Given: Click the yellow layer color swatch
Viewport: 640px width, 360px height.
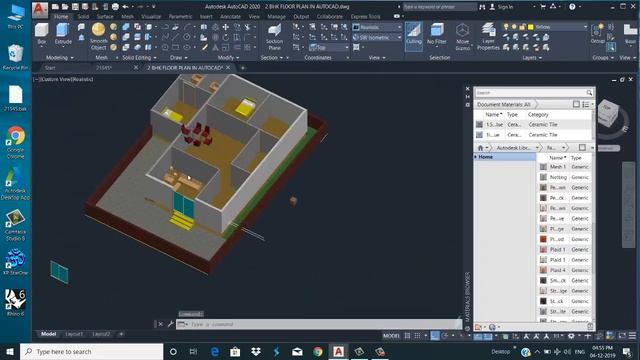Looking at the screenshot, I should (x=531, y=27).
